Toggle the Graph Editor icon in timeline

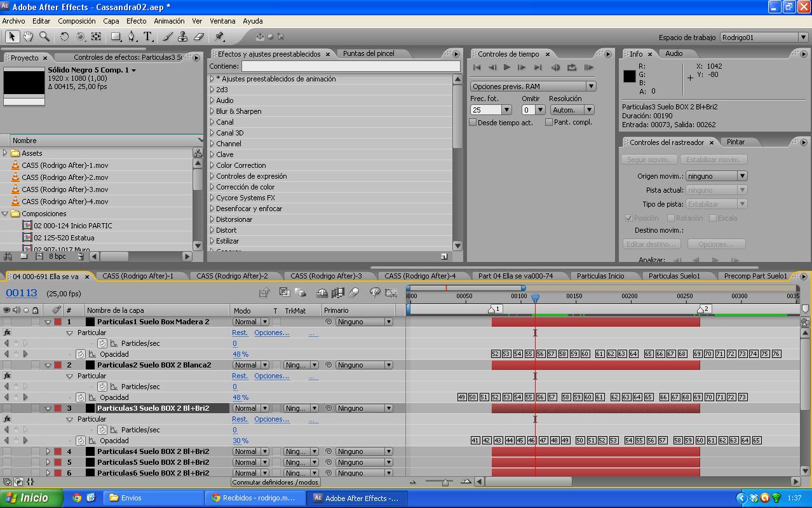click(x=391, y=293)
